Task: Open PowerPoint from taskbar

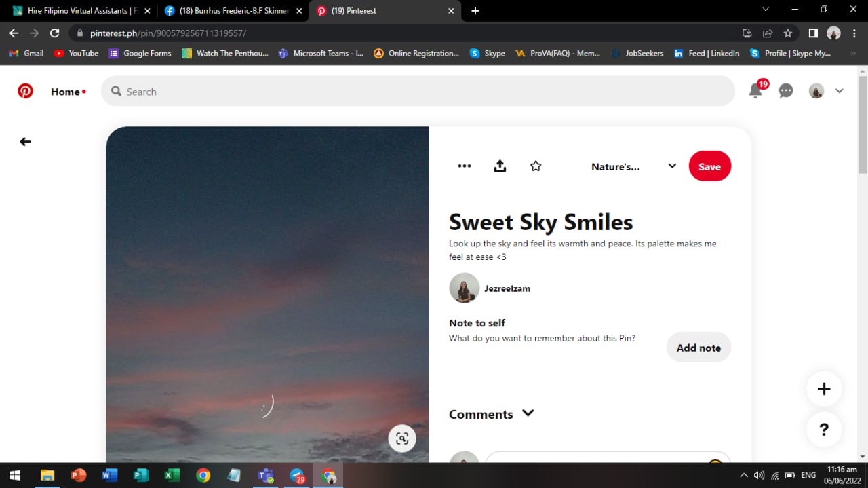Action: pyautogui.click(x=79, y=475)
